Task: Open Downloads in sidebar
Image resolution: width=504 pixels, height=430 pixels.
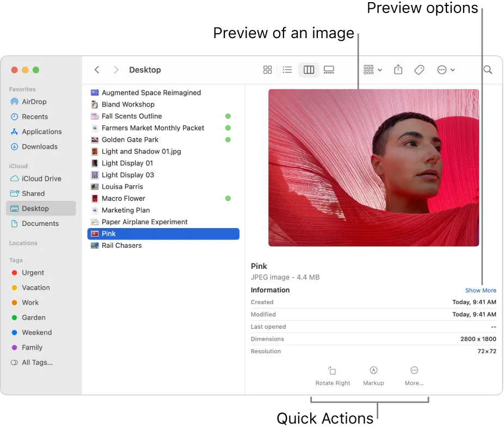Action: pos(41,146)
